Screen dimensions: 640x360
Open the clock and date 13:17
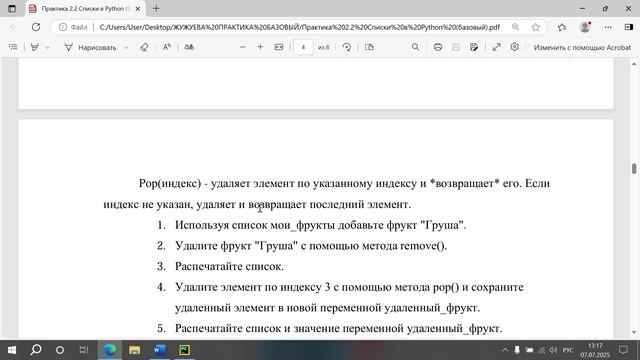point(595,350)
